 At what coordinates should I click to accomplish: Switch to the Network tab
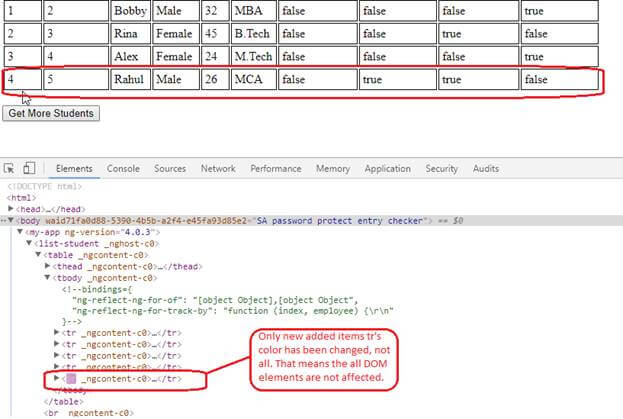218,169
